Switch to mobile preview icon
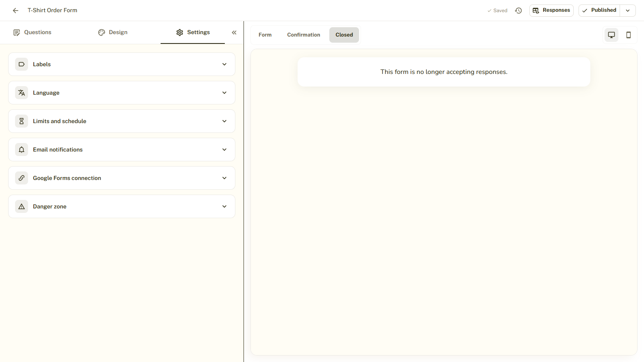Screen dimensions: 644x362 (629, 35)
